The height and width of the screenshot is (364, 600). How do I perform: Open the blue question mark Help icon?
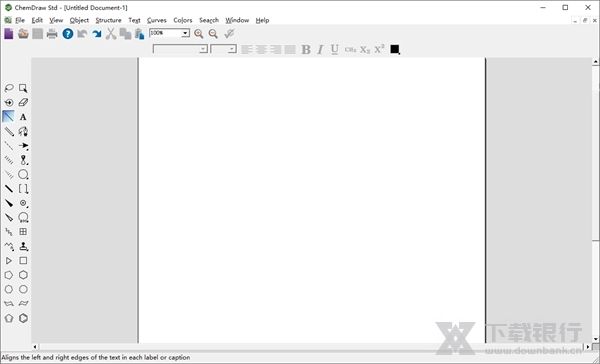(x=68, y=34)
